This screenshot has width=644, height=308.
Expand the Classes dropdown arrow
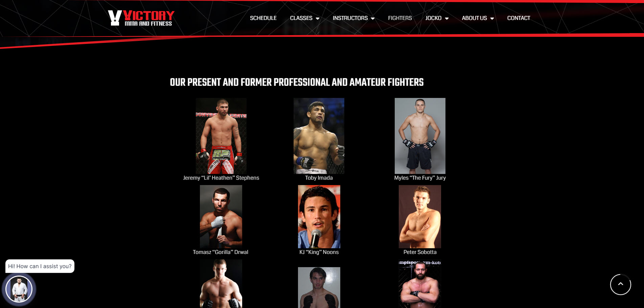pos(318,18)
